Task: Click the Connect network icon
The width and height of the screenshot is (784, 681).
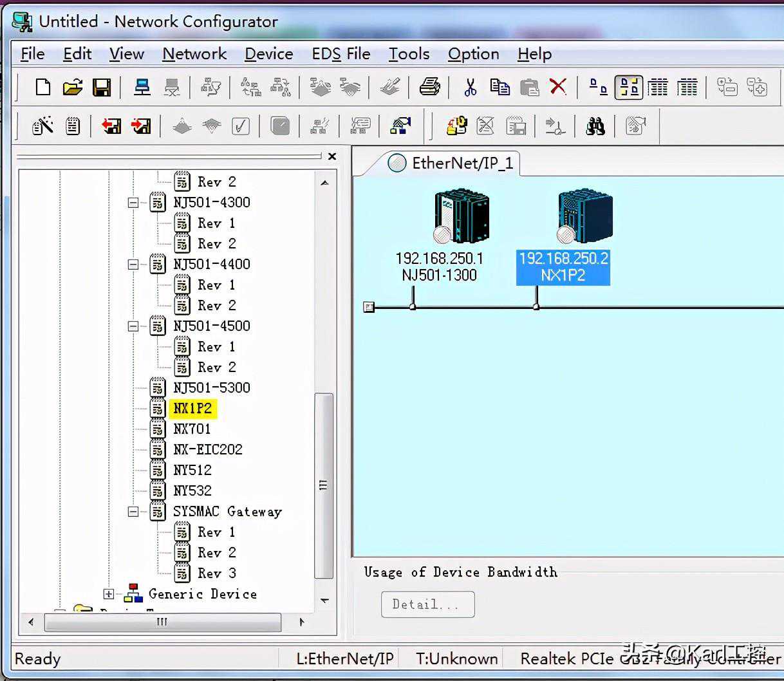Action: point(142,87)
